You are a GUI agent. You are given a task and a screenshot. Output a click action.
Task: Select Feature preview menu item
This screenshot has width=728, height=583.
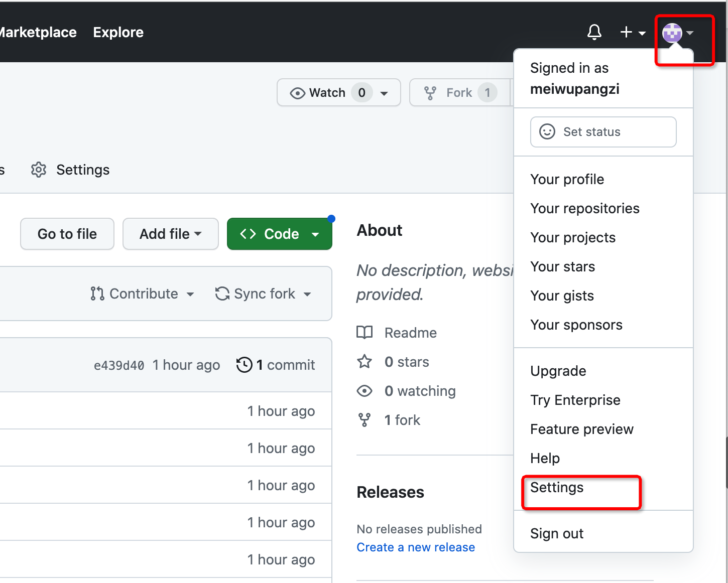603,429
